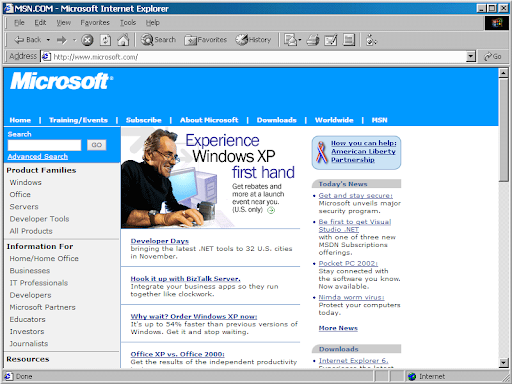Open the Developer Days link
Image resolution: width=512 pixels, height=384 pixels.
click(x=160, y=241)
